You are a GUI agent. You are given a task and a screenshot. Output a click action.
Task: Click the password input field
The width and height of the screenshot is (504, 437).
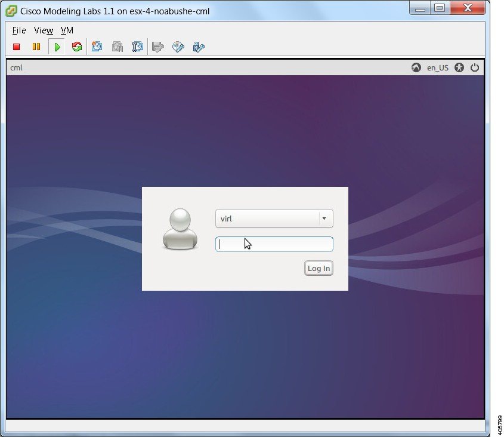pyautogui.click(x=274, y=244)
